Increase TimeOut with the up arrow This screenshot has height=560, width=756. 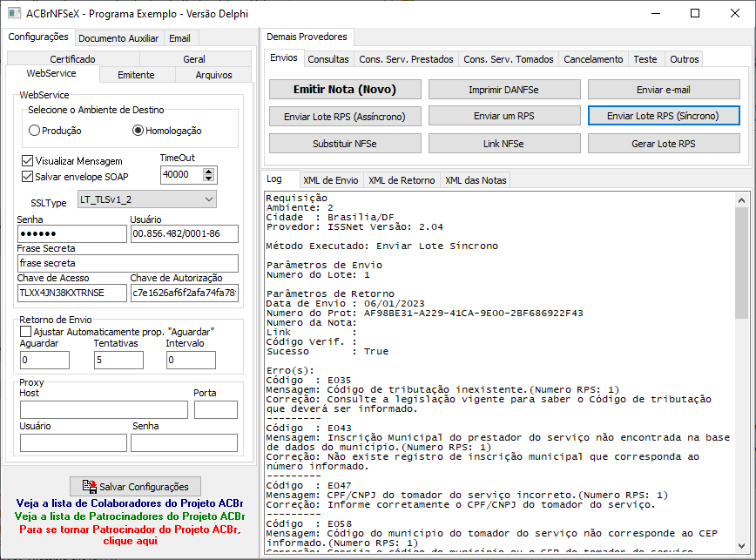pyautogui.click(x=208, y=171)
